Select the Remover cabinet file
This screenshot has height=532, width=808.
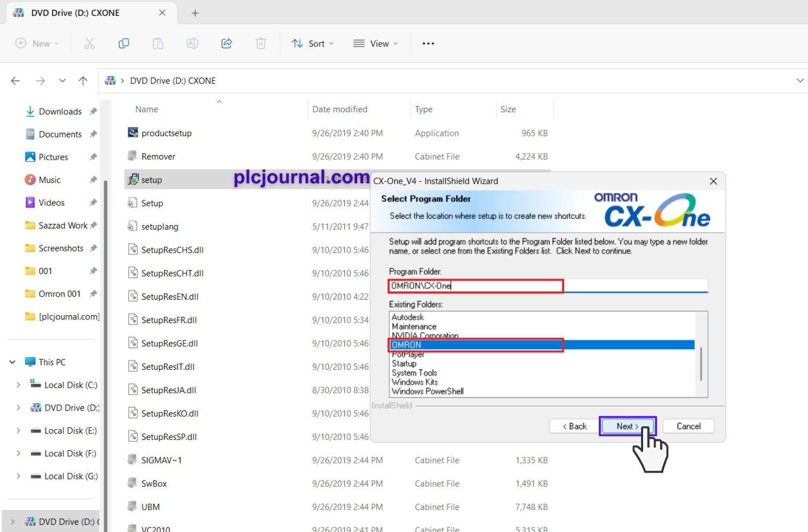coord(158,157)
